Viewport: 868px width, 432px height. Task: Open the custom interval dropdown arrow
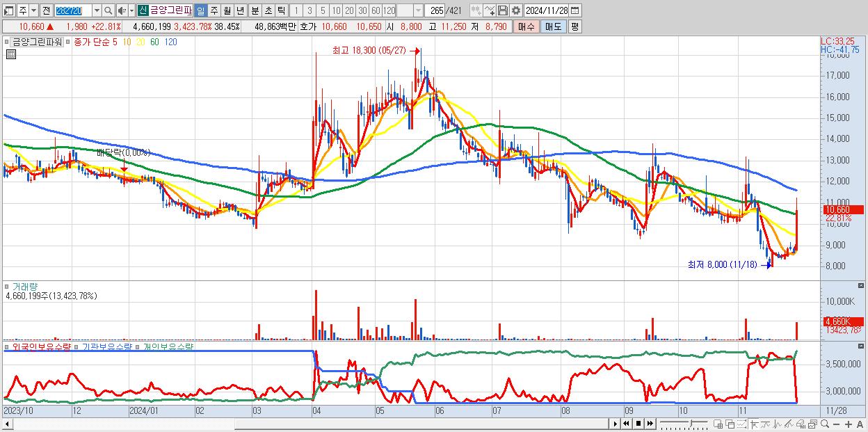[418, 10]
